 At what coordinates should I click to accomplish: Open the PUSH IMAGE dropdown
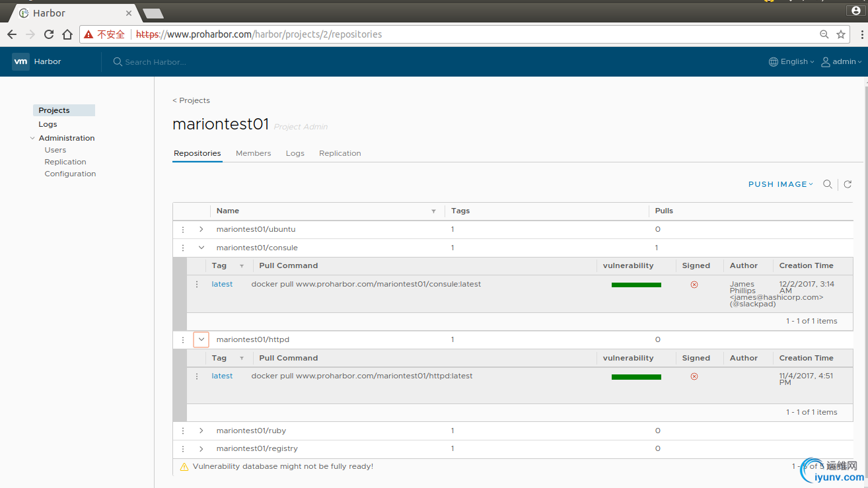pyautogui.click(x=781, y=184)
